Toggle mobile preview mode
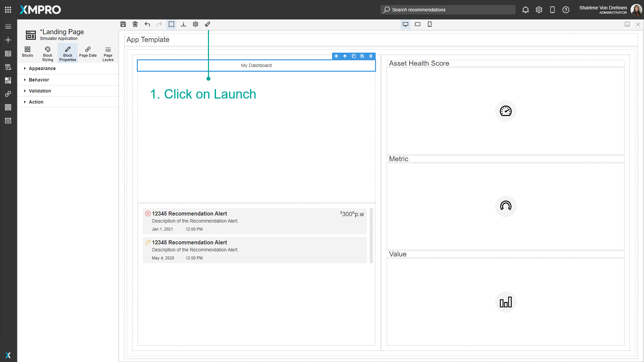The image size is (644, 362). click(429, 24)
